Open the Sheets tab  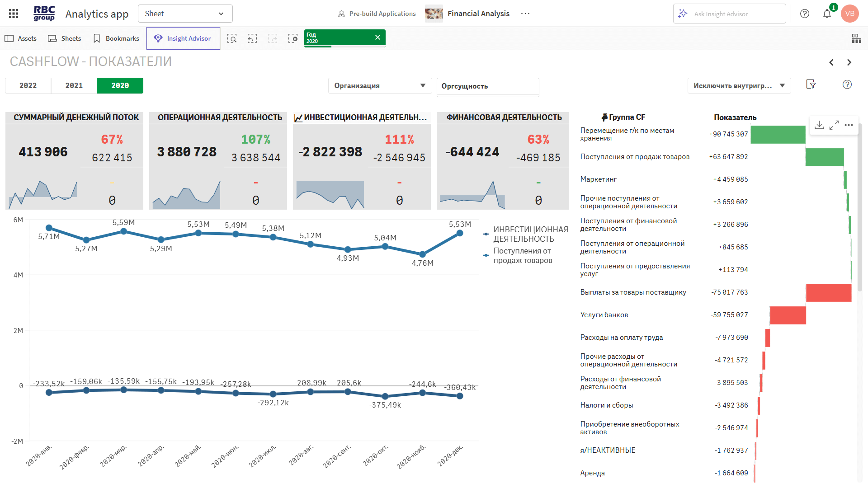click(x=65, y=38)
